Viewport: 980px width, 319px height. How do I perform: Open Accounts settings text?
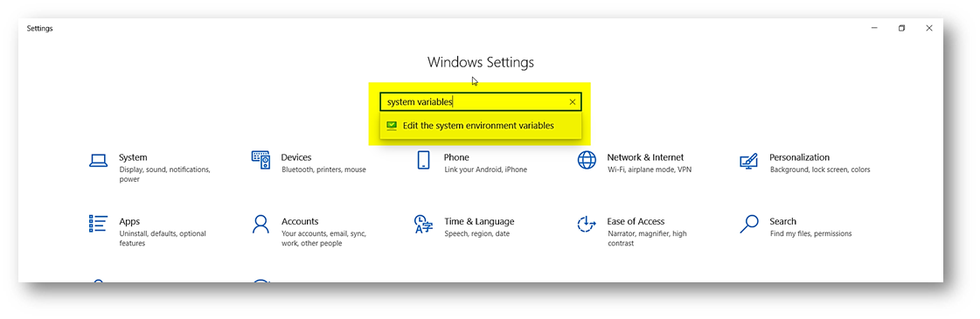(x=300, y=221)
